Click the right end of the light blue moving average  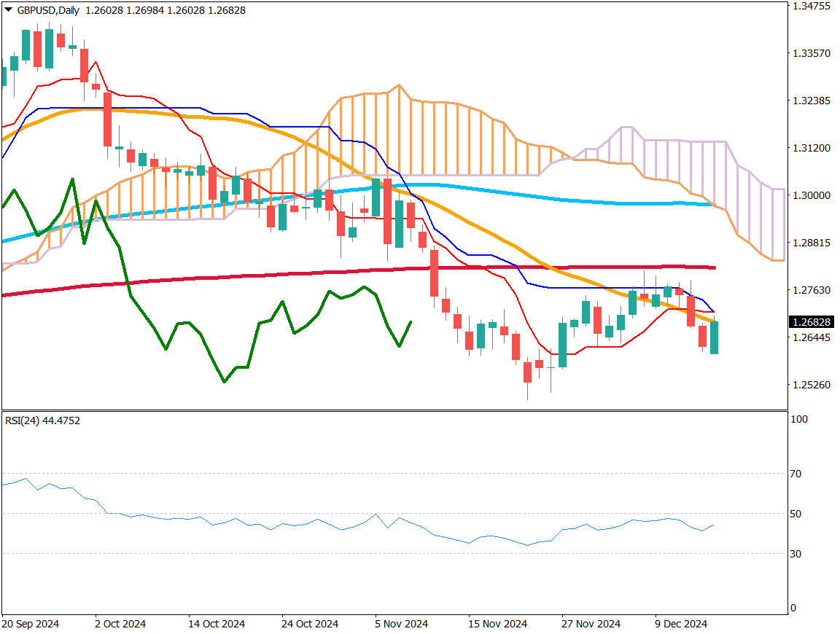point(712,205)
